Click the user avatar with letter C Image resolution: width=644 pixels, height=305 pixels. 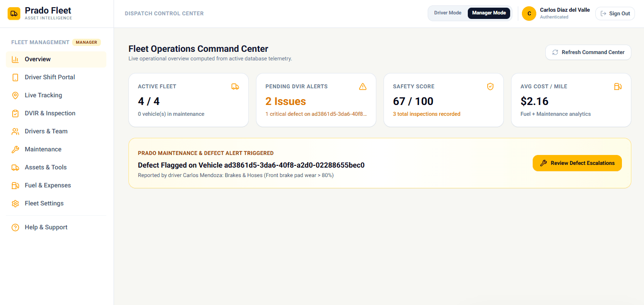click(529, 14)
